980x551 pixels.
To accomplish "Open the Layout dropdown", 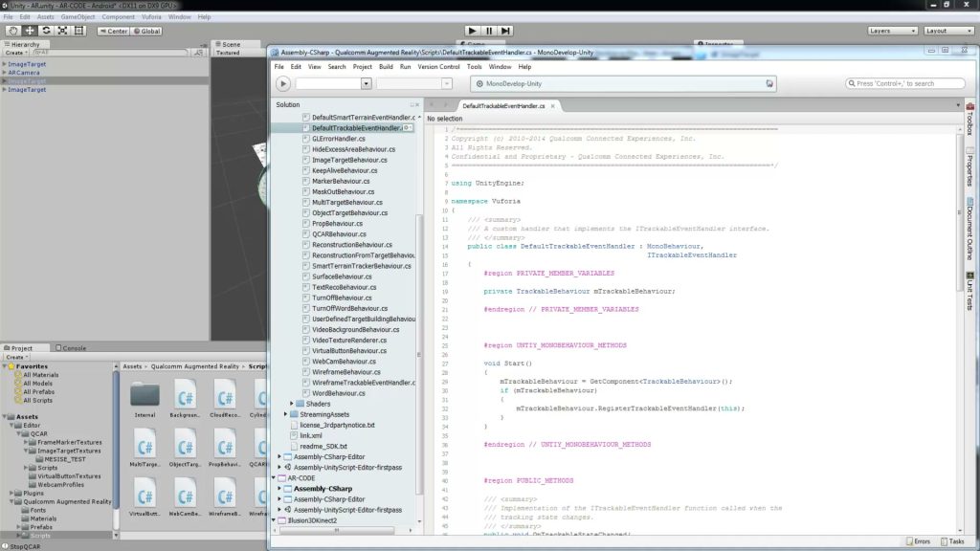I will point(948,31).
